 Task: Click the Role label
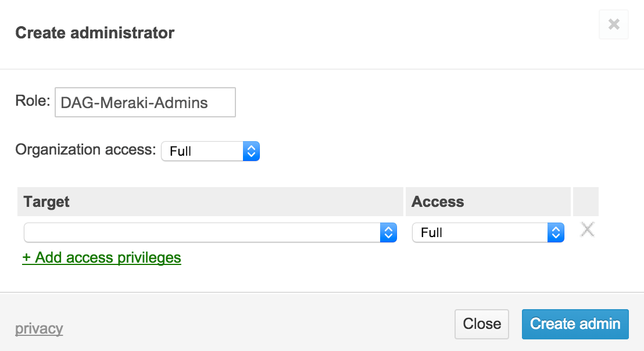pos(33,101)
